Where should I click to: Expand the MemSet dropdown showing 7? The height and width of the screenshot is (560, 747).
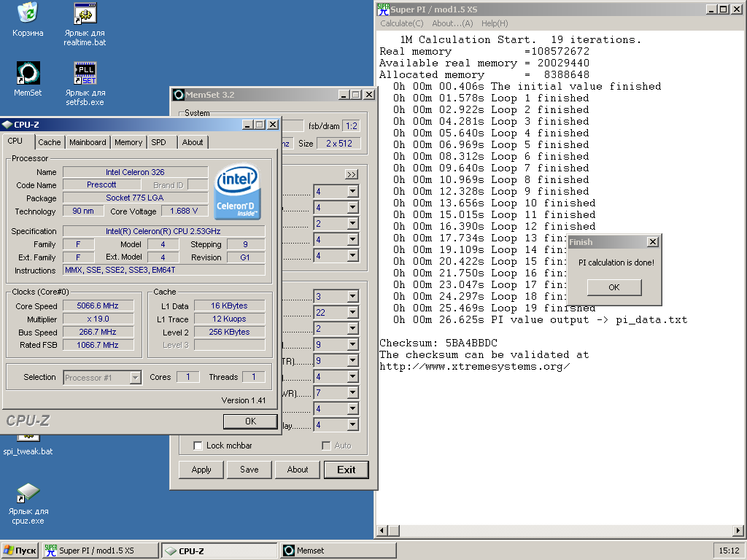point(352,393)
